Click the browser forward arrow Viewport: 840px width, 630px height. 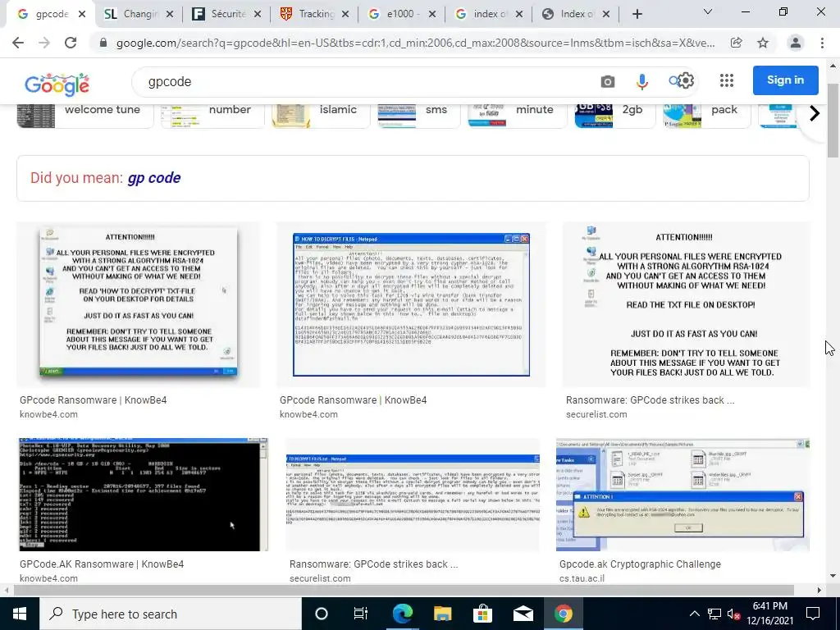coord(44,43)
